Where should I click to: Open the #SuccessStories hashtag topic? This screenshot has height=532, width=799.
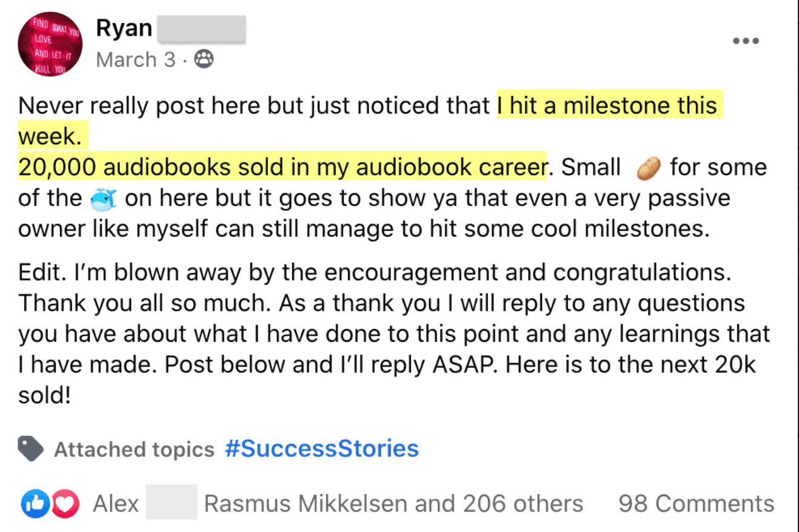(x=321, y=449)
